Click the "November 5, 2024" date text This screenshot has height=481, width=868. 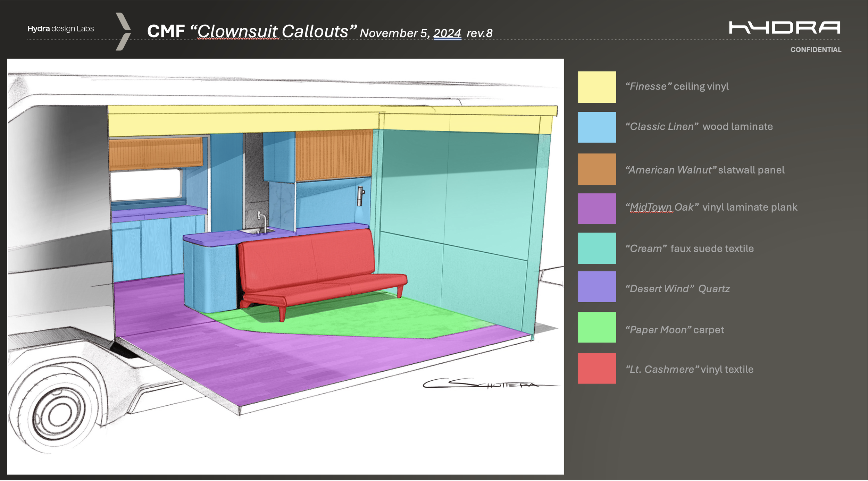click(410, 33)
